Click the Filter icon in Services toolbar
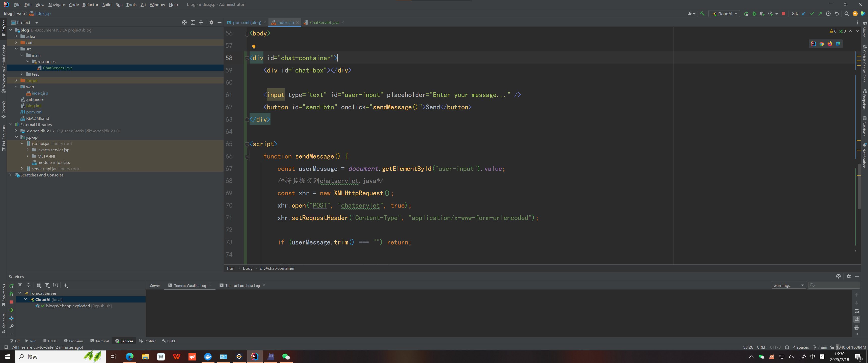 click(47, 286)
